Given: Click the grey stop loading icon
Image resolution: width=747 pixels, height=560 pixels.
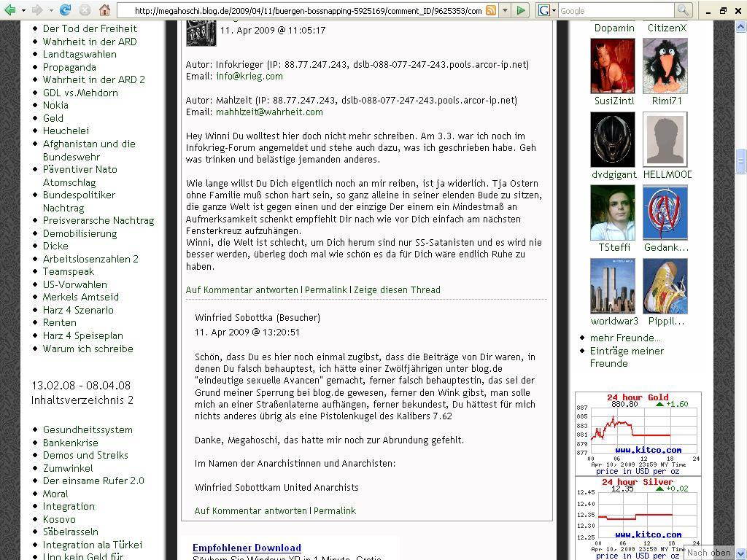Looking at the screenshot, I should point(85,10).
